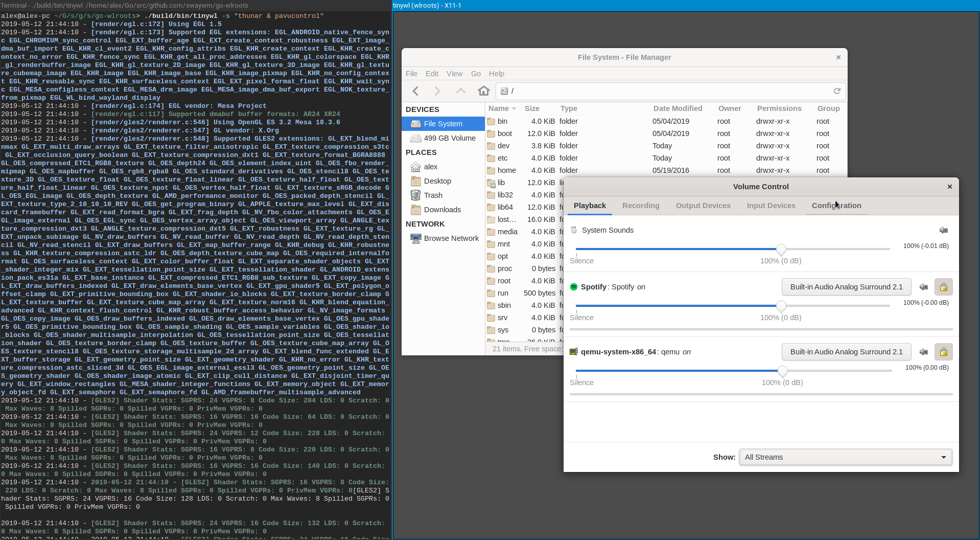
Task: Open Configuration tab
Action: pyautogui.click(x=836, y=206)
